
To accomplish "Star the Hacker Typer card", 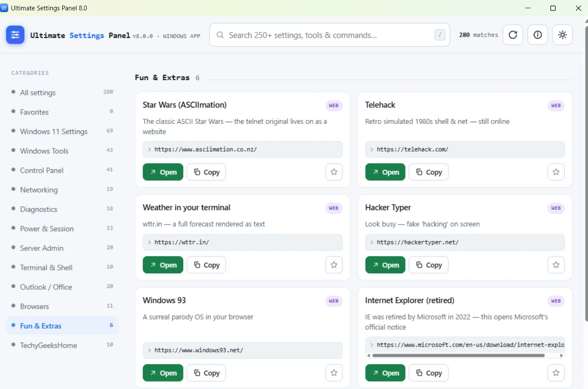I will [556, 265].
